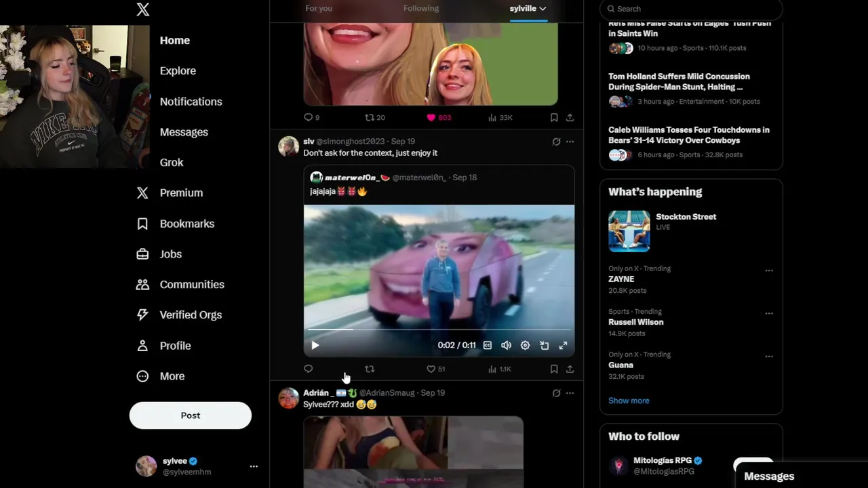Click the Post button
The image size is (868, 488).
coord(191,415)
